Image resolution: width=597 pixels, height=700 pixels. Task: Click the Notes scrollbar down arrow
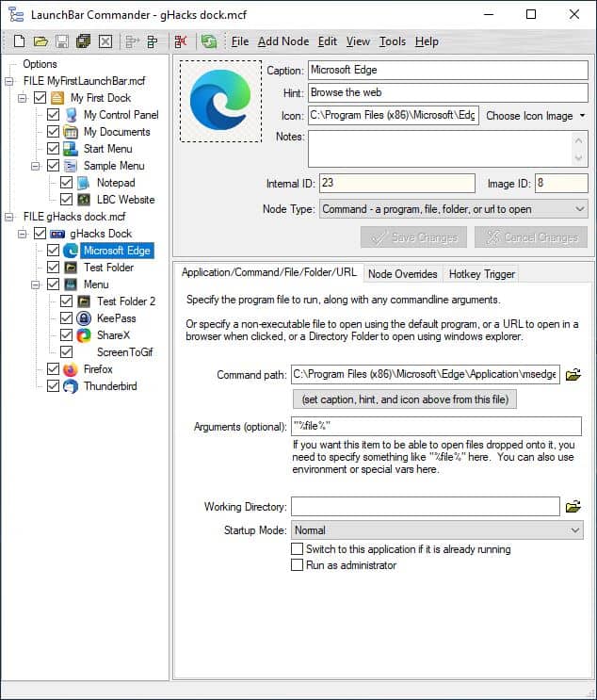click(x=579, y=157)
